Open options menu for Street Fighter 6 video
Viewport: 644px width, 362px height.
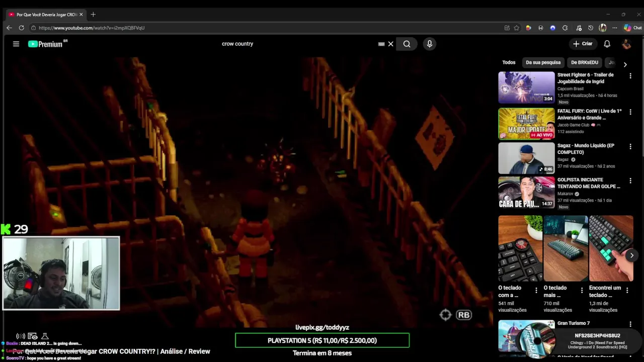630,76
